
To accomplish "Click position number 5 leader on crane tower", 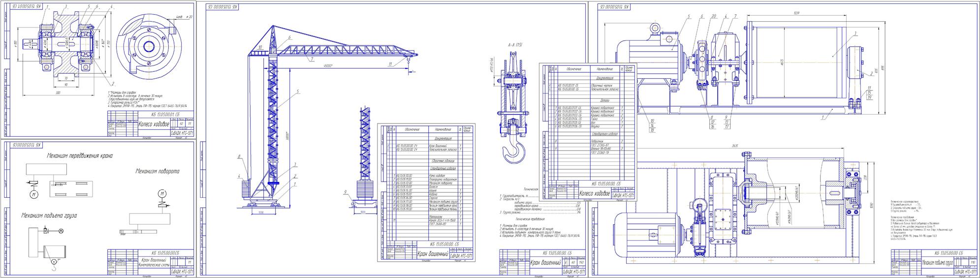I will [297, 92].
